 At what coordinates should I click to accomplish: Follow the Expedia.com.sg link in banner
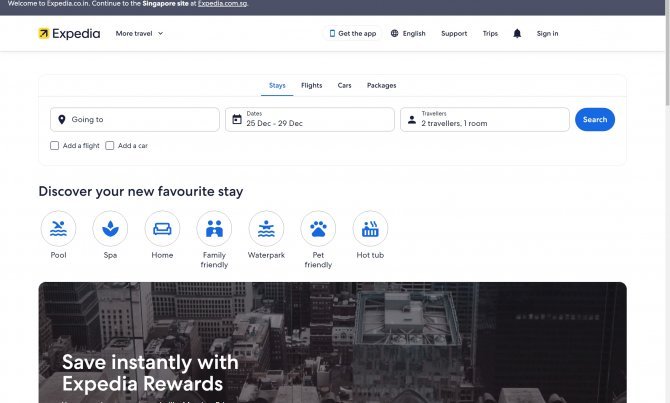pos(222,3)
